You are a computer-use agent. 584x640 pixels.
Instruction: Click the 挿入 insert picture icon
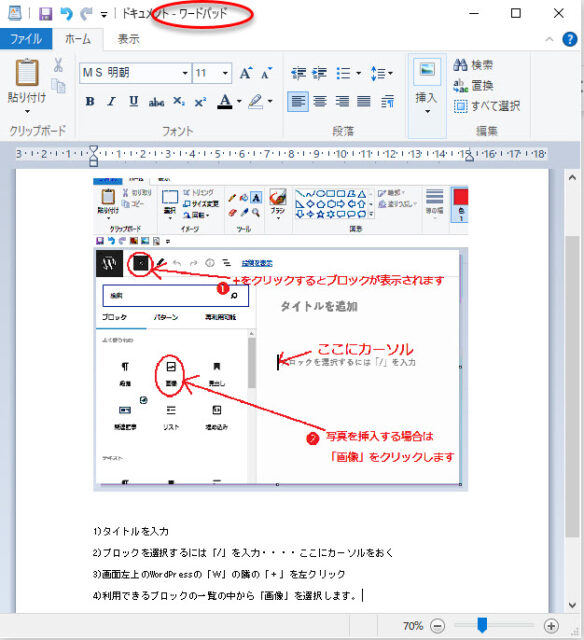pos(427,70)
